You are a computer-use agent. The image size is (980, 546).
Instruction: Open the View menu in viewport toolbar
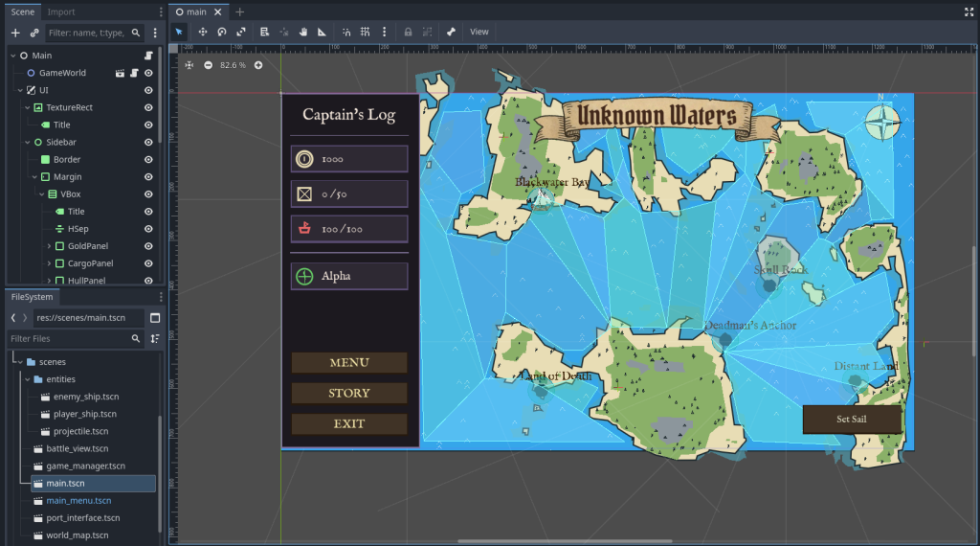(479, 32)
